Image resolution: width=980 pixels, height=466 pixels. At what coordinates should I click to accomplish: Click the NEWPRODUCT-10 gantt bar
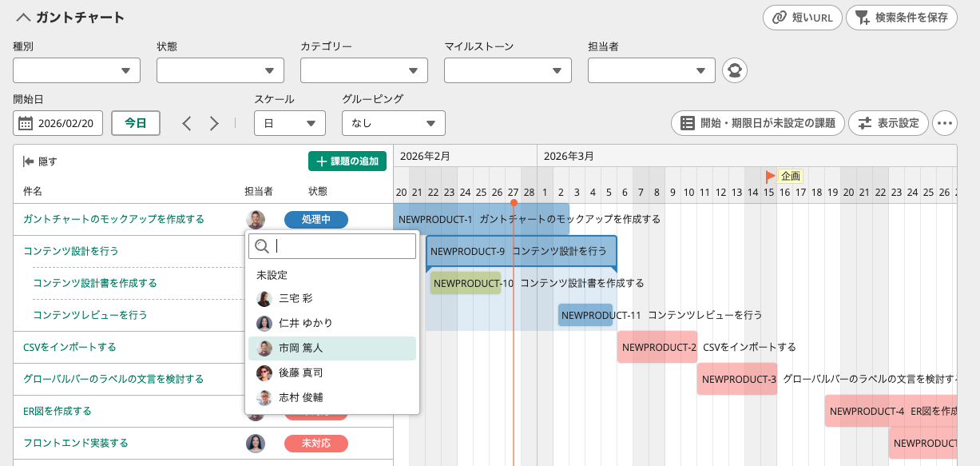click(466, 283)
